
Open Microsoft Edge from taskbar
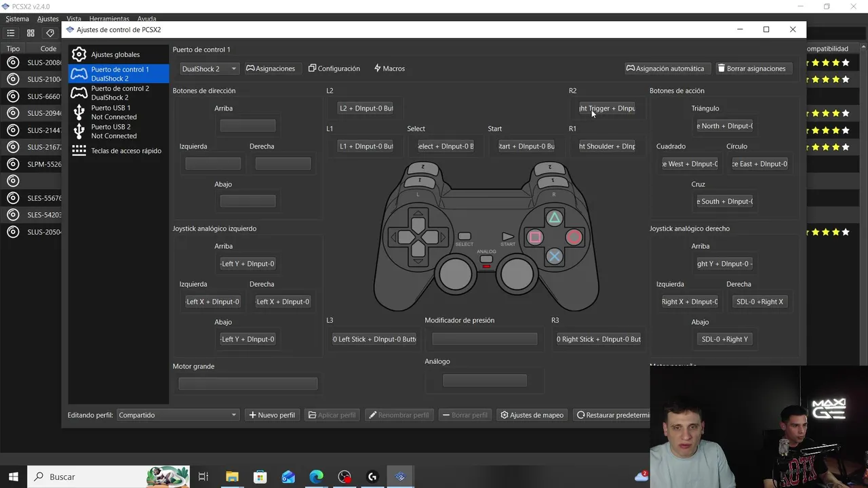click(316, 476)
